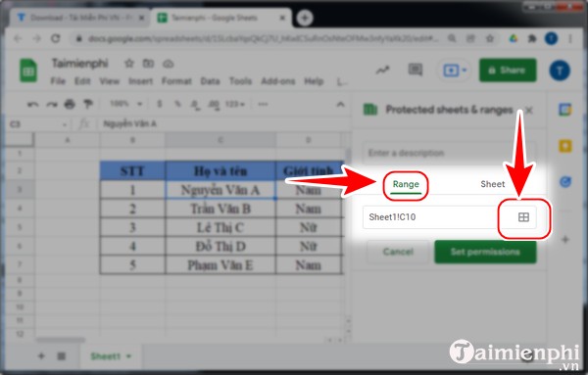The width and height of the screenshot is (588, 375).
Task: Star the Taimienphi document
Action: click(129, 64)
